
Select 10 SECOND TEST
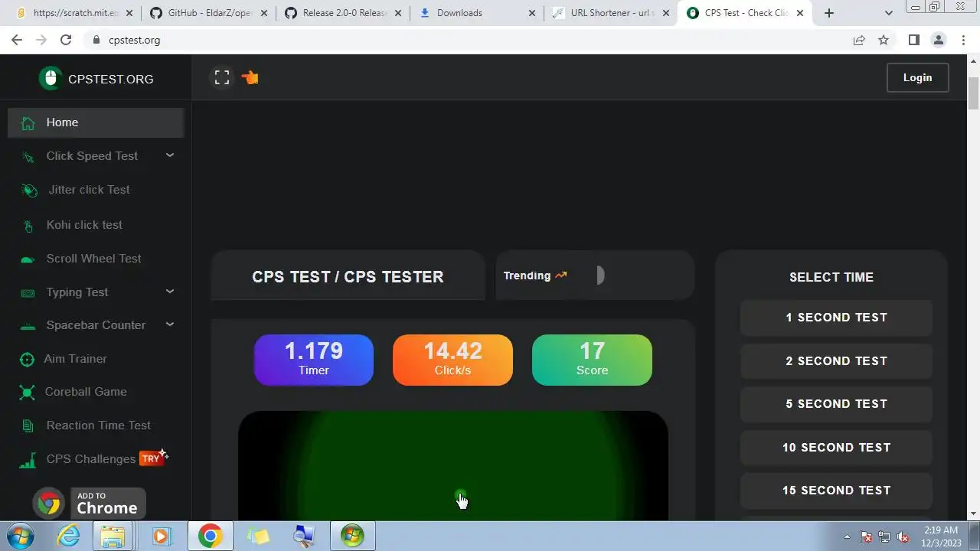pyautogui.click(x=836, y=448)
